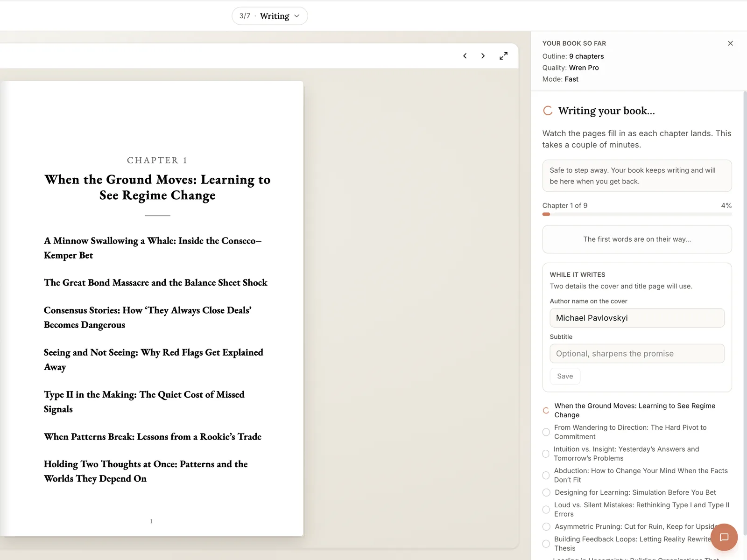Click 'When Patterns Break' section heading

[153, 436]
